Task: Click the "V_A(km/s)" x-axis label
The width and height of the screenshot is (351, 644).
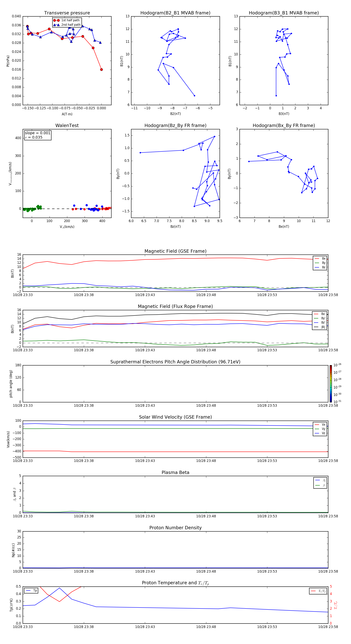Action: point(67,227)
